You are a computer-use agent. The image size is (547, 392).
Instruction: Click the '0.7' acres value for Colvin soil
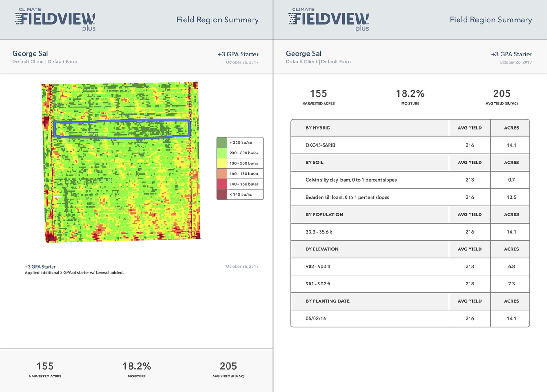pos(511,180)
